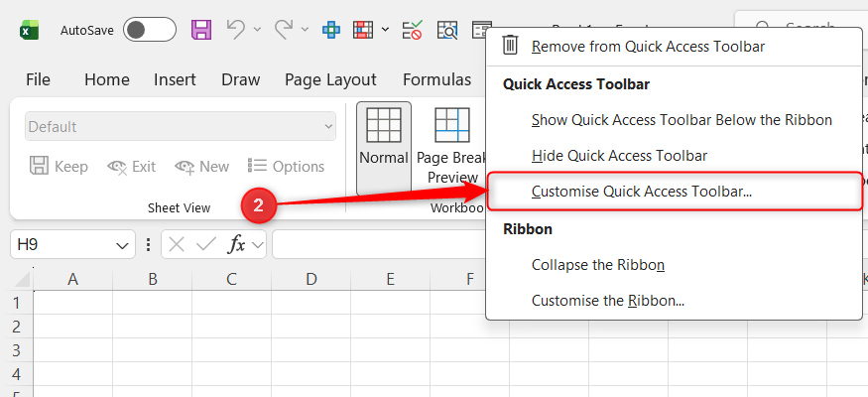This screenshot has width=868, height=397.
Task: Click the blue cross-shaped cells icon
Action: coord(331,30)
